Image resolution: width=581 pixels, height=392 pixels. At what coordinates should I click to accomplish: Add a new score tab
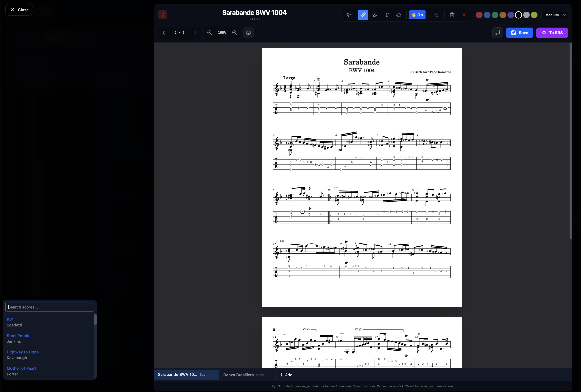coord(286,375)
